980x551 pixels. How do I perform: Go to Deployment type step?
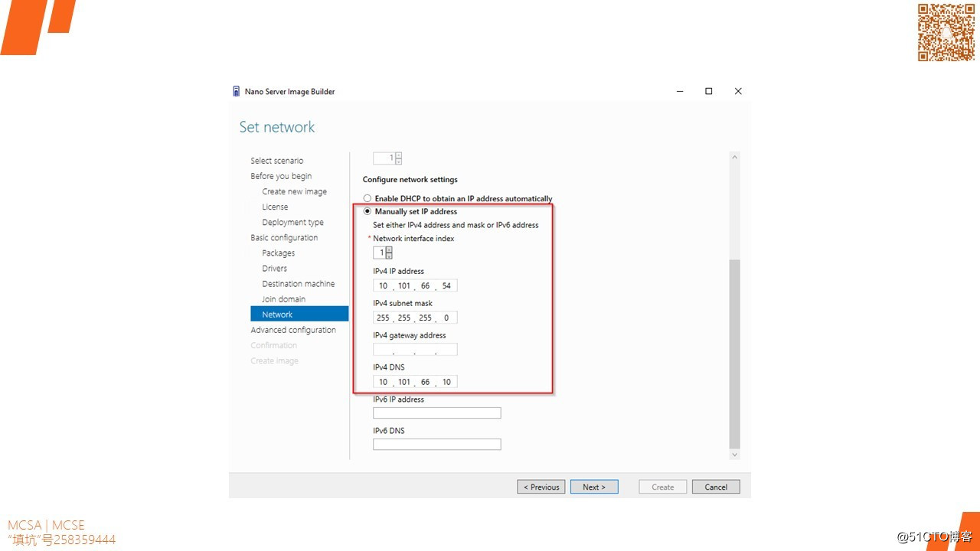pyautogui.click(x=292, y=222)
